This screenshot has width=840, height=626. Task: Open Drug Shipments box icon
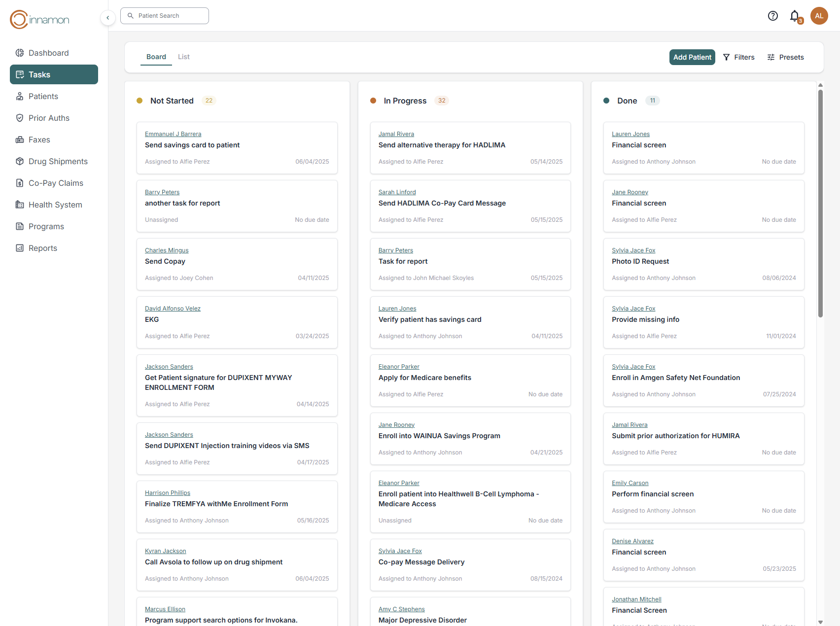pos(20,161)
